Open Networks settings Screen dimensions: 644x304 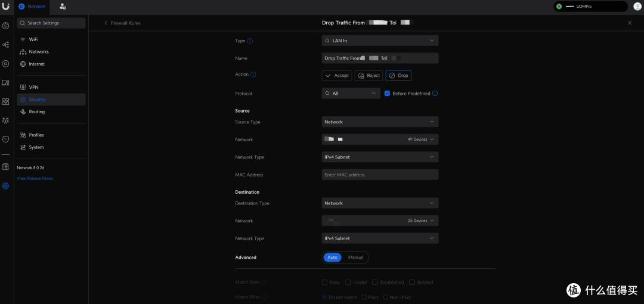click(x=51, y=52)
